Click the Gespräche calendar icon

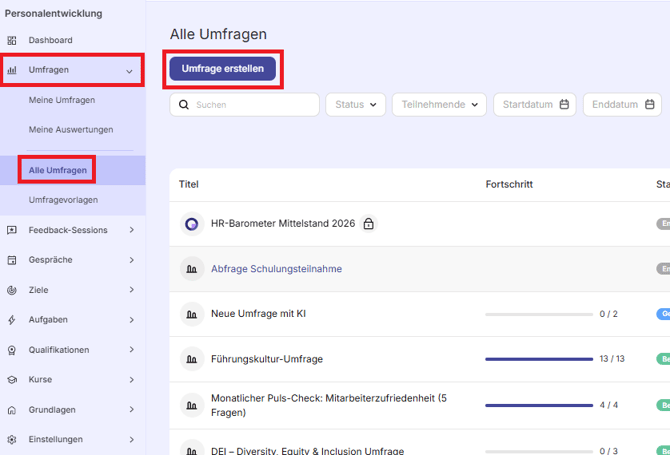(12, 260)
